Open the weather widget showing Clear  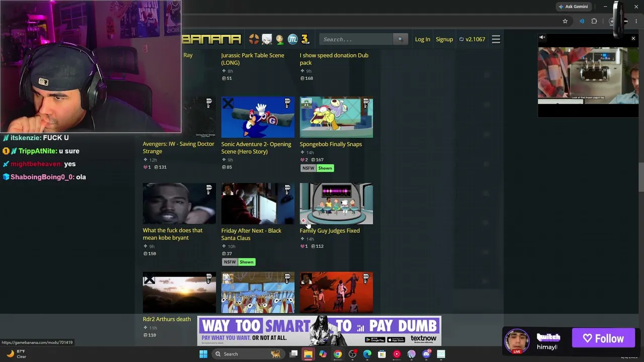pyautogui.click(x=16, y=354)
